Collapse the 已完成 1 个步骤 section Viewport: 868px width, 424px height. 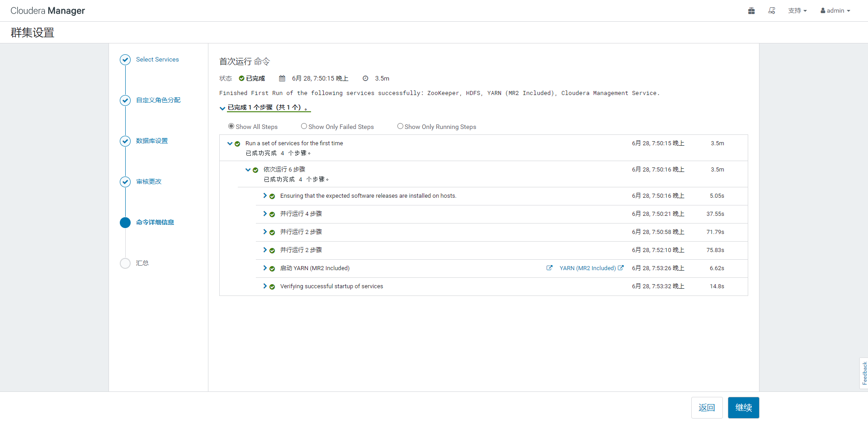pos(222,108)
